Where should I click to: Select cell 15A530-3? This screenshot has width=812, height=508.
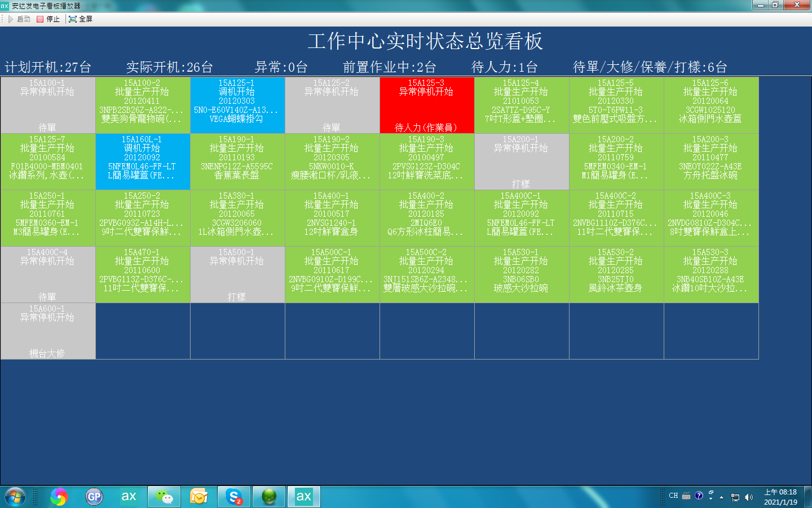(711, 274)
